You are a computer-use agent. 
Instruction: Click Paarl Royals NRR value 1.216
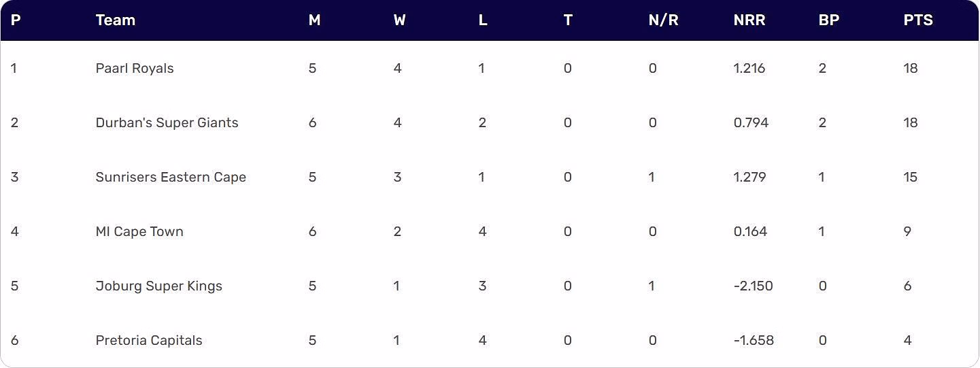(x=749, y=68)
